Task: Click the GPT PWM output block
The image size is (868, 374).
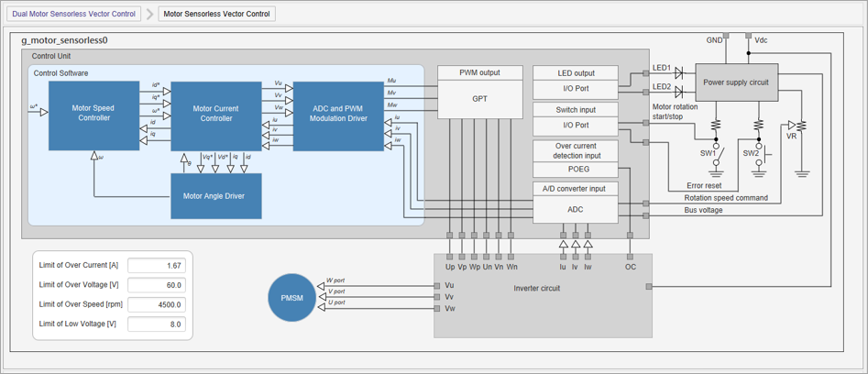Action: click(480, 99)
